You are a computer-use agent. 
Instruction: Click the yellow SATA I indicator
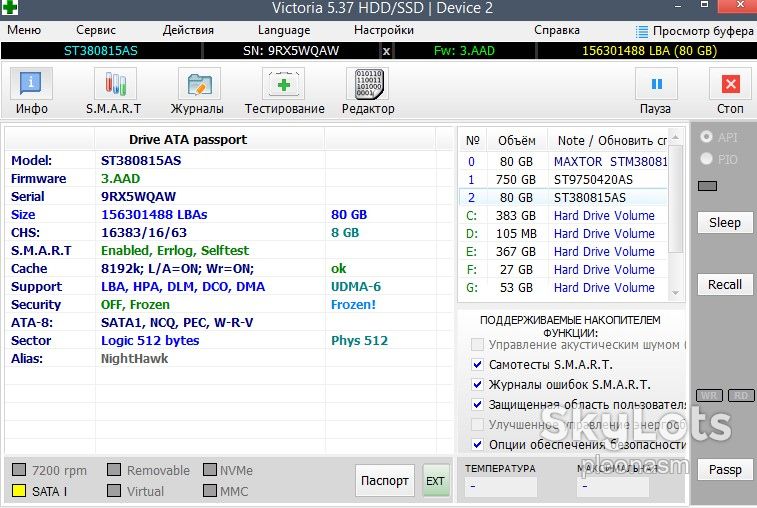pos(19,491)
